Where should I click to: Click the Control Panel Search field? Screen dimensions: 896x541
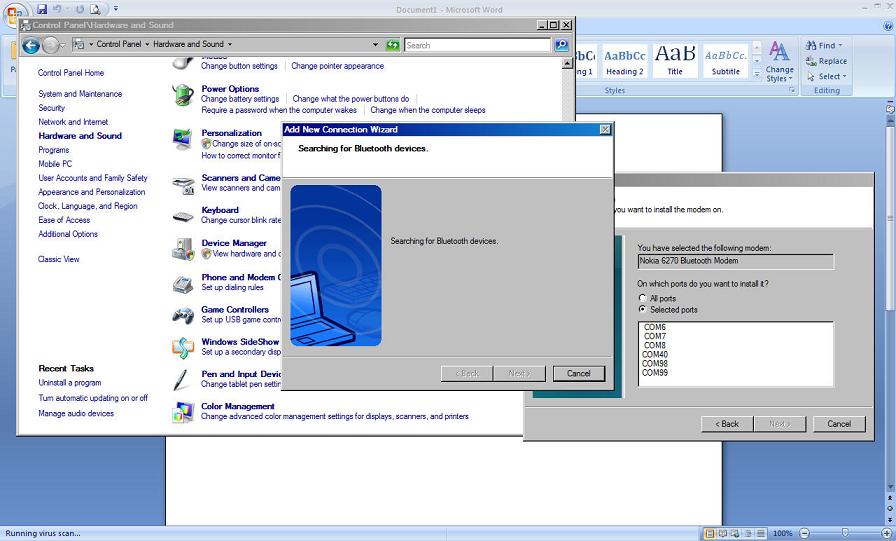coord(477,45)
